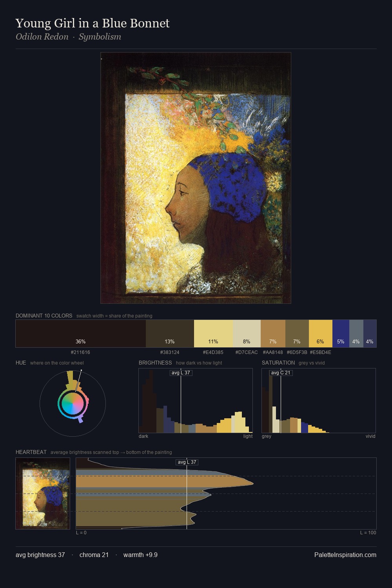392x588 pixels.
Task: Click the hex label #AA8148
Action: (273, 352)
